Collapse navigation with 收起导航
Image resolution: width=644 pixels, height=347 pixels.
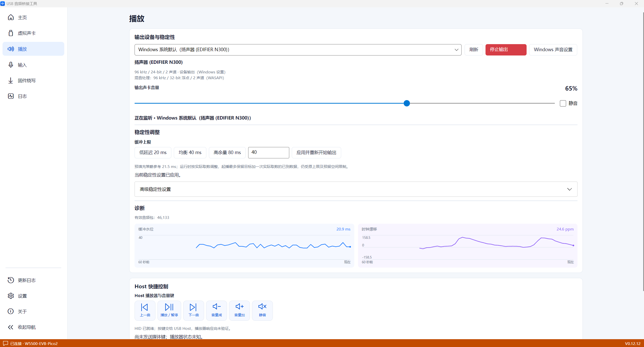click(33, 327)
